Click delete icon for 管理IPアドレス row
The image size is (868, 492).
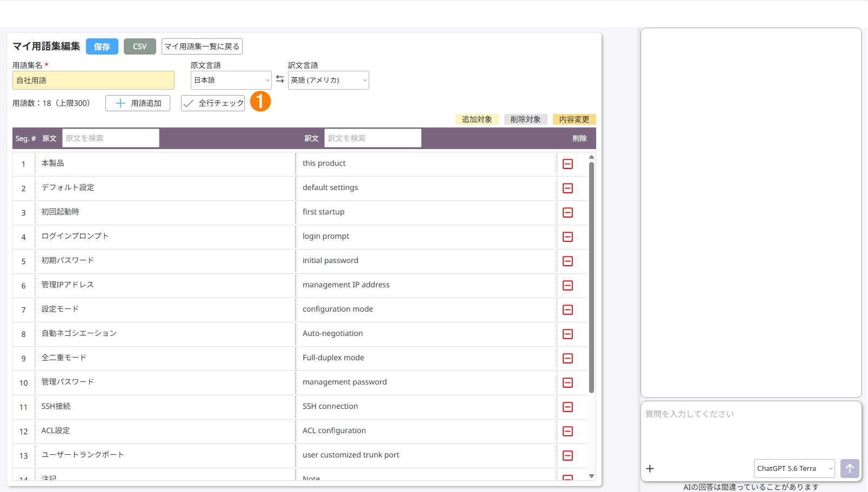click(567, 285)
